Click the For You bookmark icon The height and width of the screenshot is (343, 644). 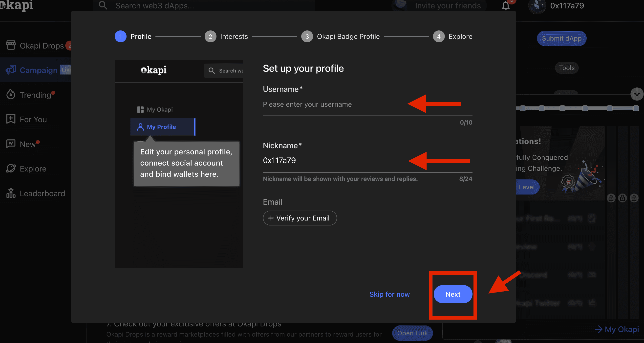11,119
